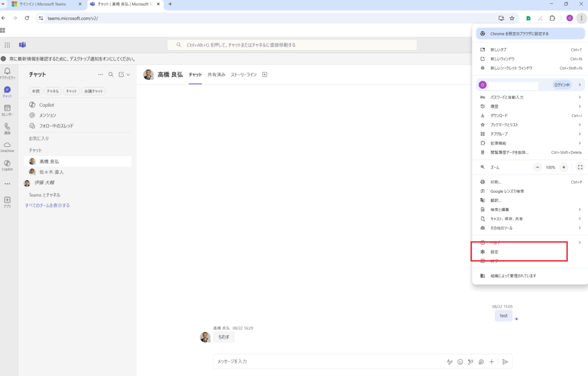Open Copilot icon in the left rail
The height and width of the screenshot is (376, 588).
(x=7, y=165)
